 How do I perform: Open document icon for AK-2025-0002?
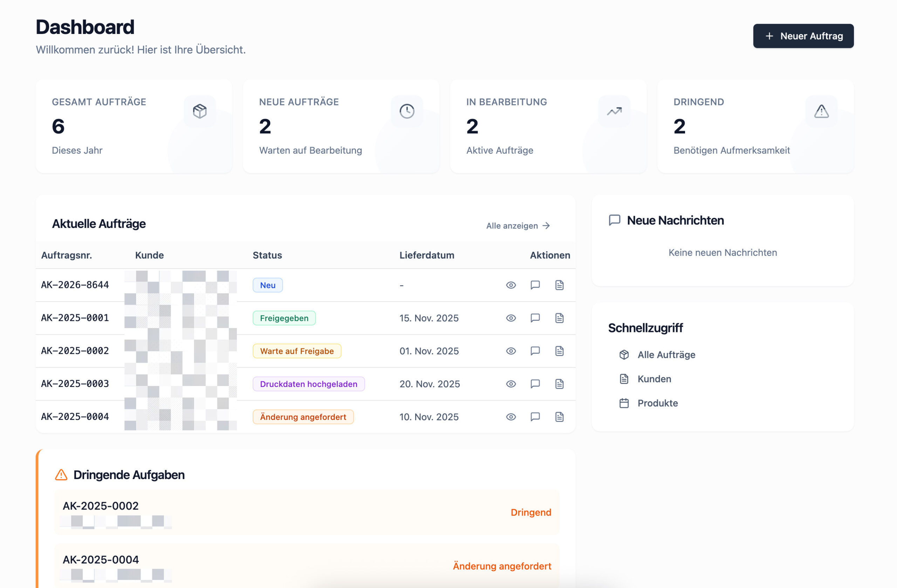pos(559,351)
